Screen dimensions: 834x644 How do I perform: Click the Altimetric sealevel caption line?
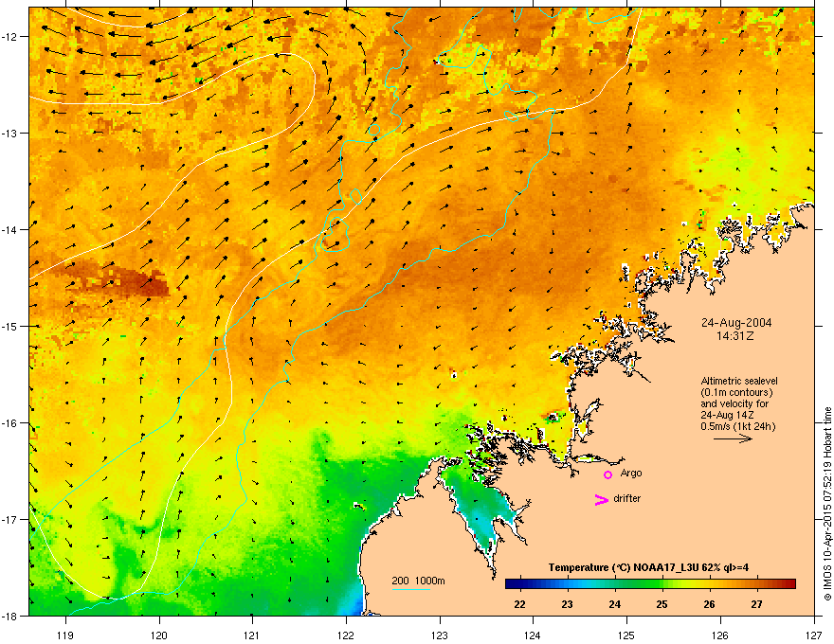click(x=739, y=381)
